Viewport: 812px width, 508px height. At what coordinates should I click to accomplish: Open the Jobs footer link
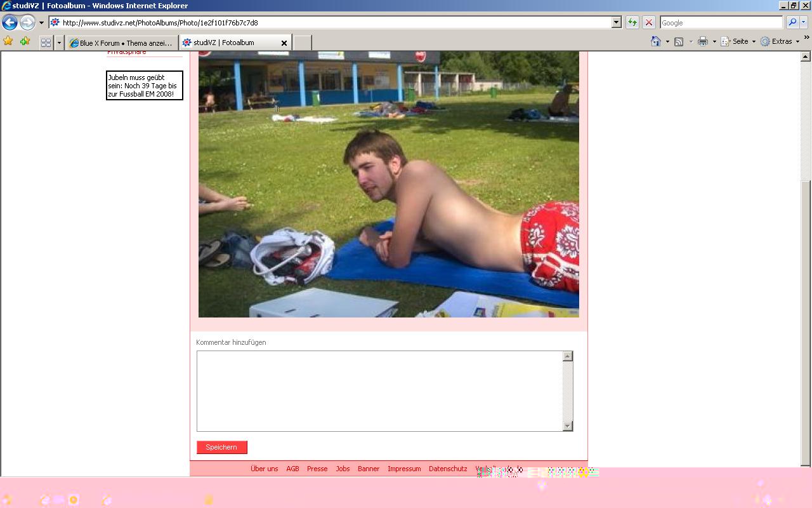click(343, 469)
